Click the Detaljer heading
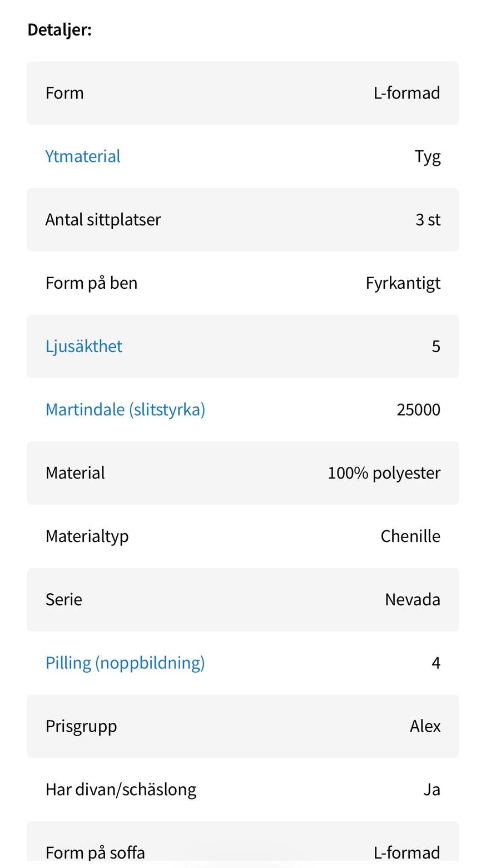486x868 pixels. coord(59,29)
